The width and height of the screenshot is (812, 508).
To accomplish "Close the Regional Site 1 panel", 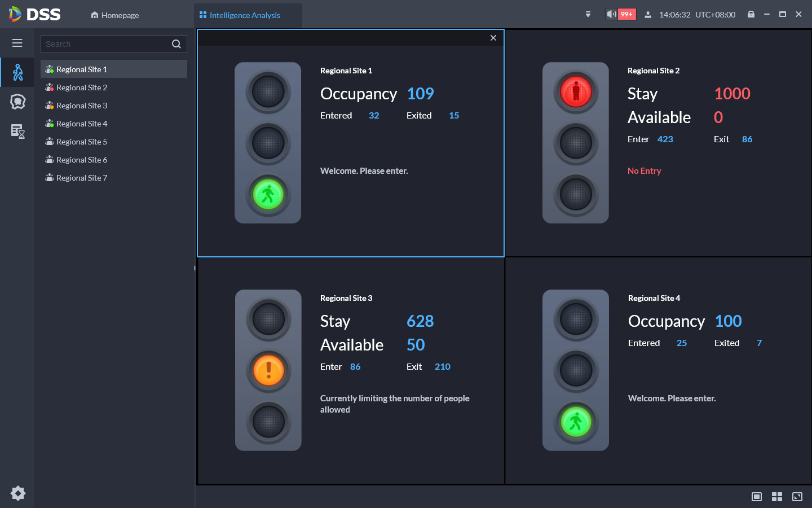I will 493,38.
